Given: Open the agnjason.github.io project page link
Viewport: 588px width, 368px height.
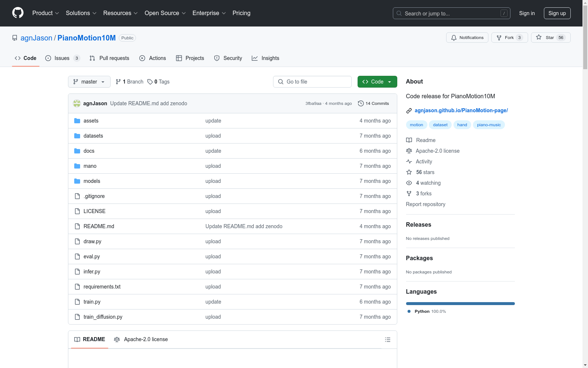Looking at the screenshot, I should (461, 110).
